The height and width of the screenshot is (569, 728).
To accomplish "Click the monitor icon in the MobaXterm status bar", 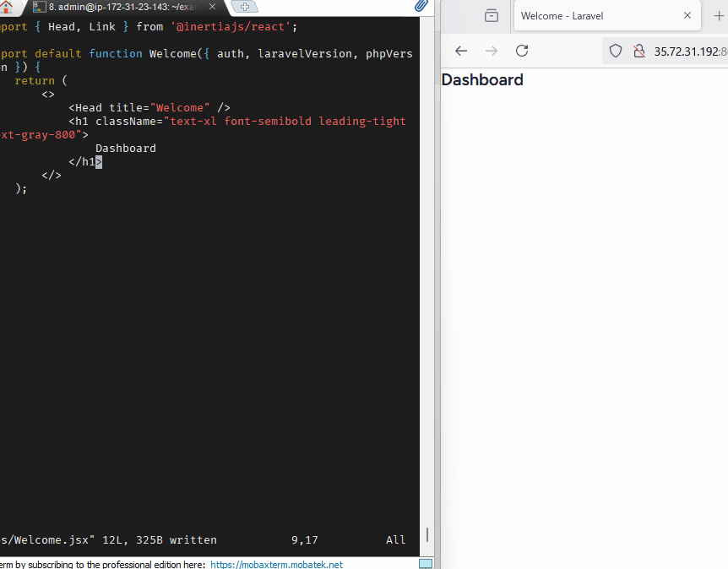I will click(x=426, y=564).
